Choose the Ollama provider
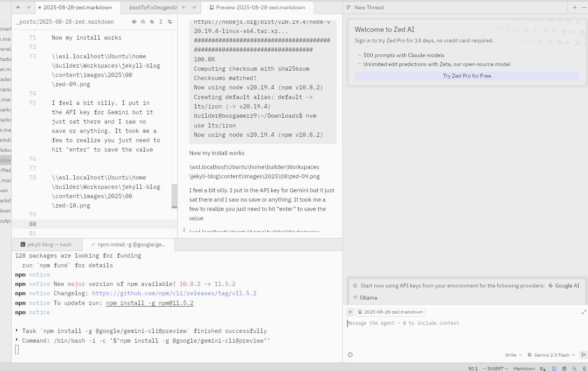588x371 pixels. click(365, 298)
